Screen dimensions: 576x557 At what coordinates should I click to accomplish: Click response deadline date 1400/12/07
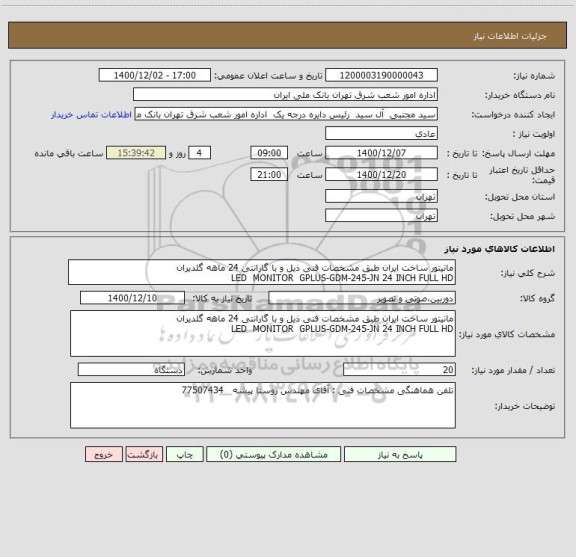[381, 153]
